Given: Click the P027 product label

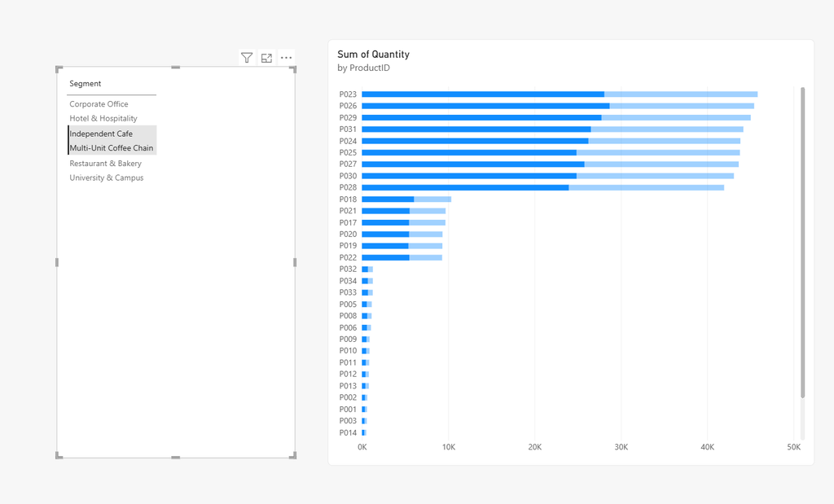Looking at the screenshot, I should click(348, 164).
